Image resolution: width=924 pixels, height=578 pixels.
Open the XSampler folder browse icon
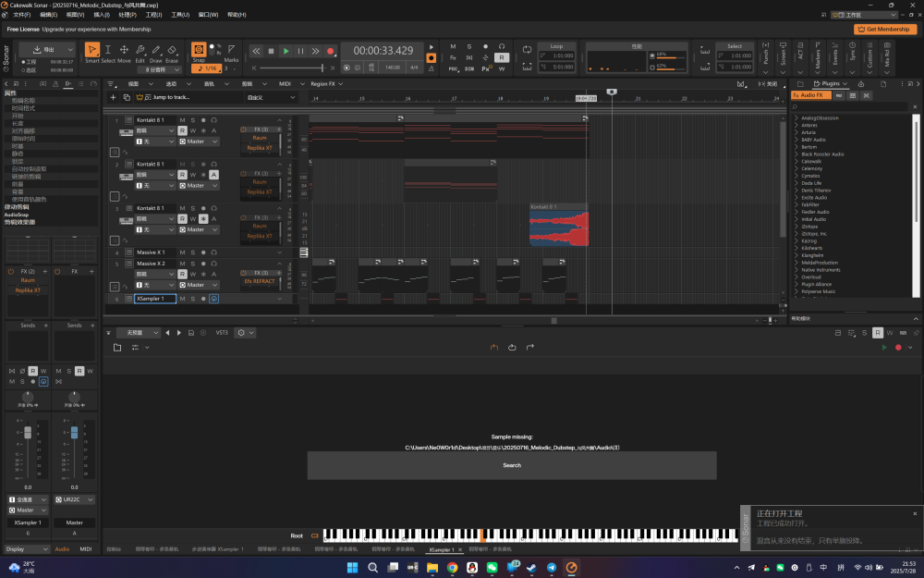point(117,348)
